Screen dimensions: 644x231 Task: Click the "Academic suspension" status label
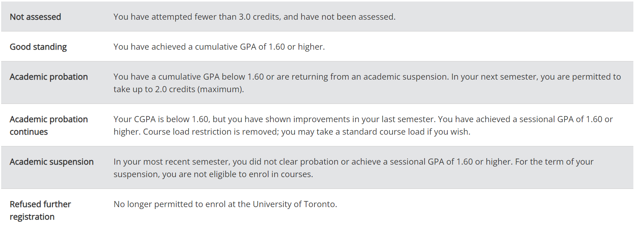pyautogui.click(x=52, y=162)
